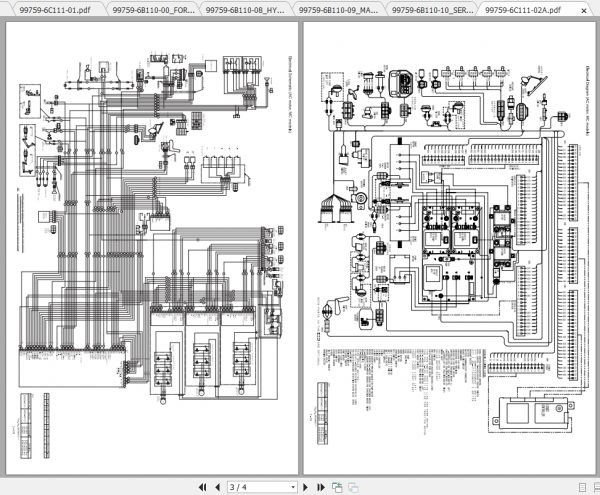Click the go to previous view icon
600x495 pixels.
click(337, 487)
